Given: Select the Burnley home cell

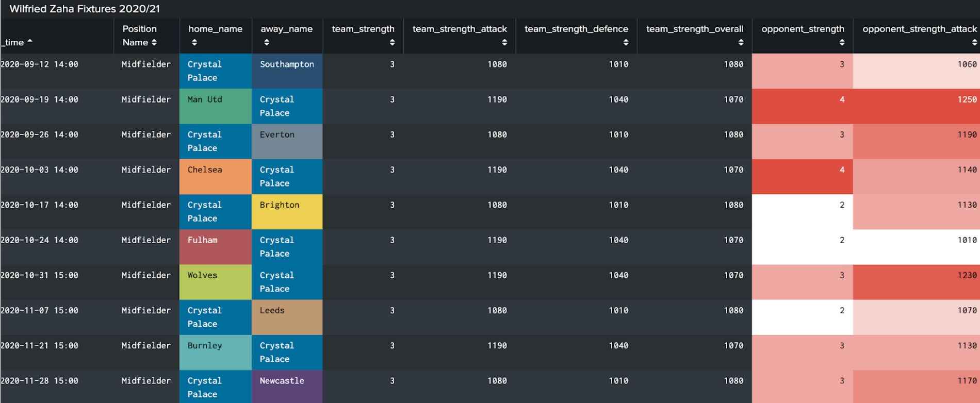Looking at the screenshot, I should (x=216, y=352).
